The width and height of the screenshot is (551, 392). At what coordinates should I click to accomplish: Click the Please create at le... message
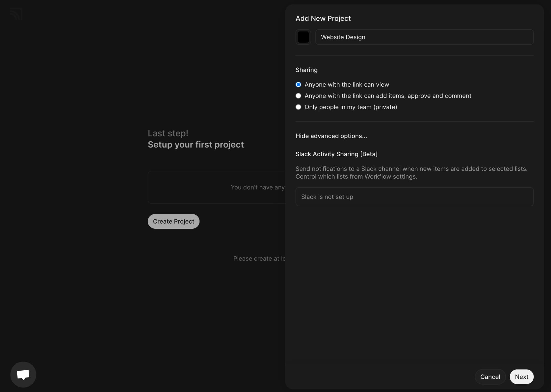259,259
